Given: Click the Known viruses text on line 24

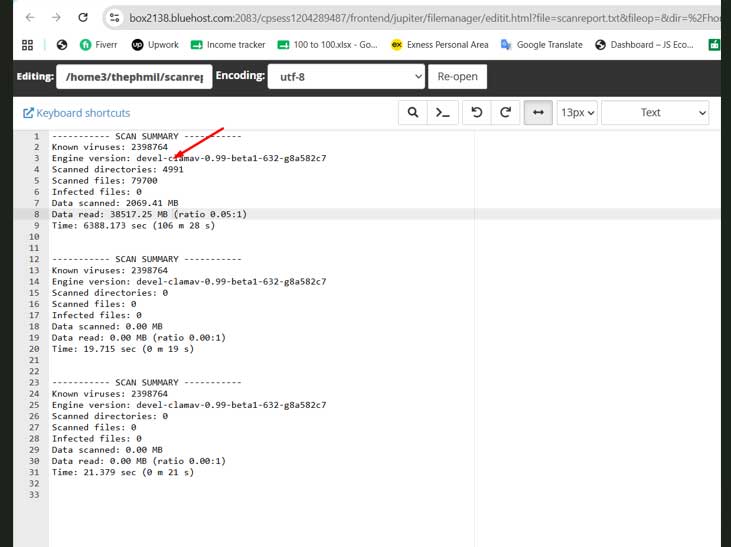Looking at the screenshot, I should click(110, 394).
